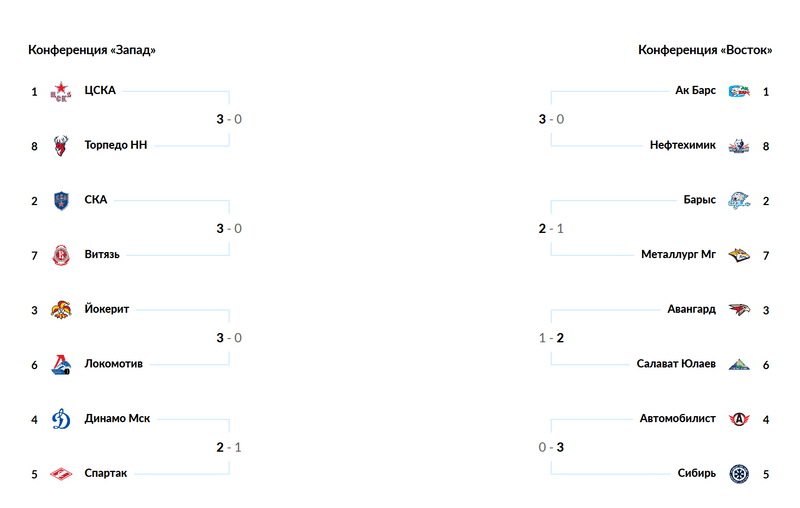Image resolution: width=800 pixels, height=508 pixels.
Task: Select the Динамо Мск–Спартак series score
Action: [x=229, y=447]
